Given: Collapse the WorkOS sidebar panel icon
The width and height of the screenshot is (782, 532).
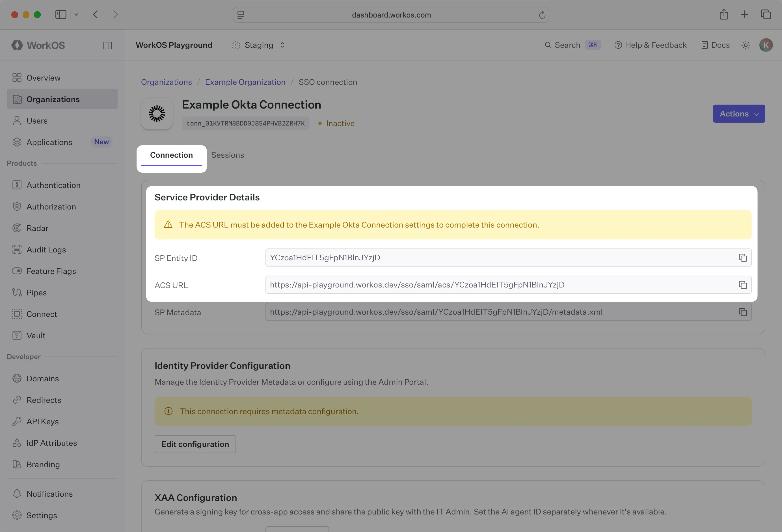Looking at the screenshot, I should tap(108, 46).
